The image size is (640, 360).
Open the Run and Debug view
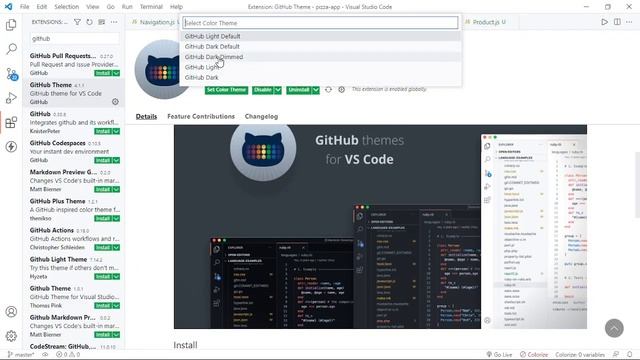click(11, 98)
